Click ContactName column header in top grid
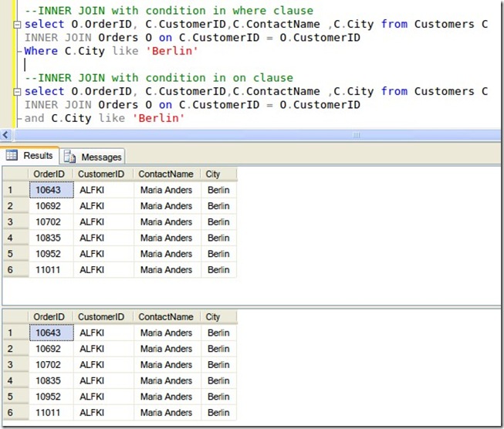This screenshot has width=504, height=429. pyautogui.click(x=166, y=174)
